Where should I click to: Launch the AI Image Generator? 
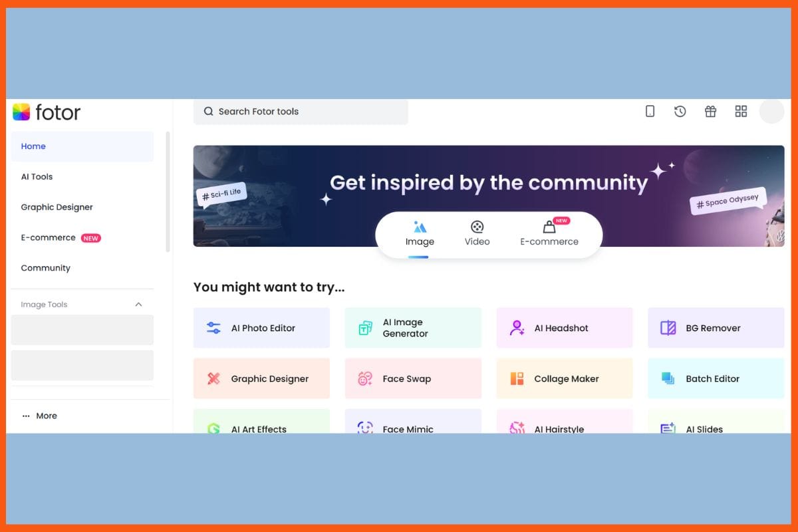[413, 328]
